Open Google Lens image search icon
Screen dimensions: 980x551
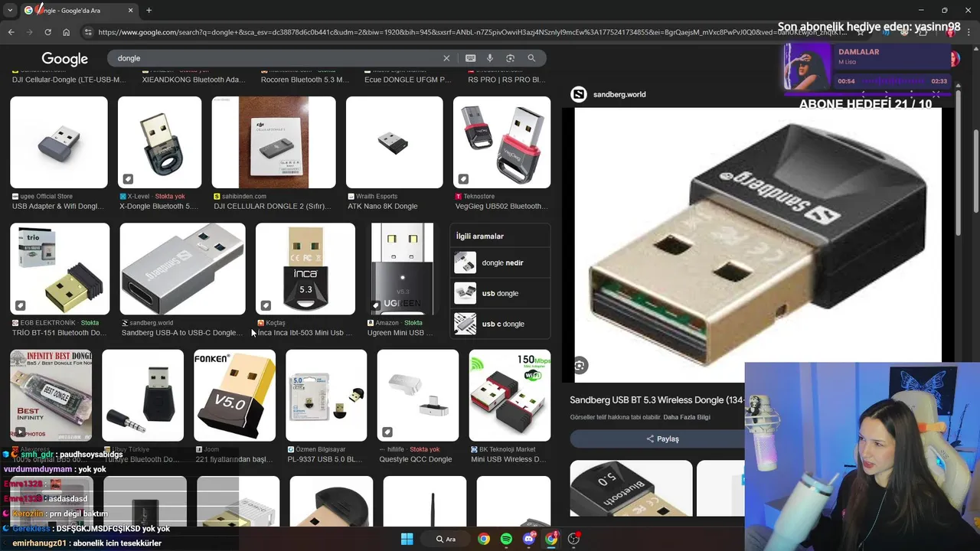tap(510, 58)
